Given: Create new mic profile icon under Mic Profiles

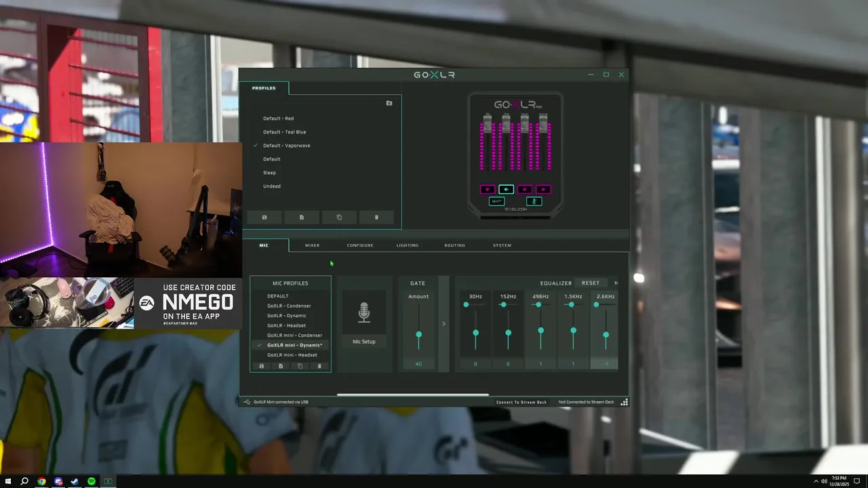Looking at the screenshot, I should pos(281,366).
